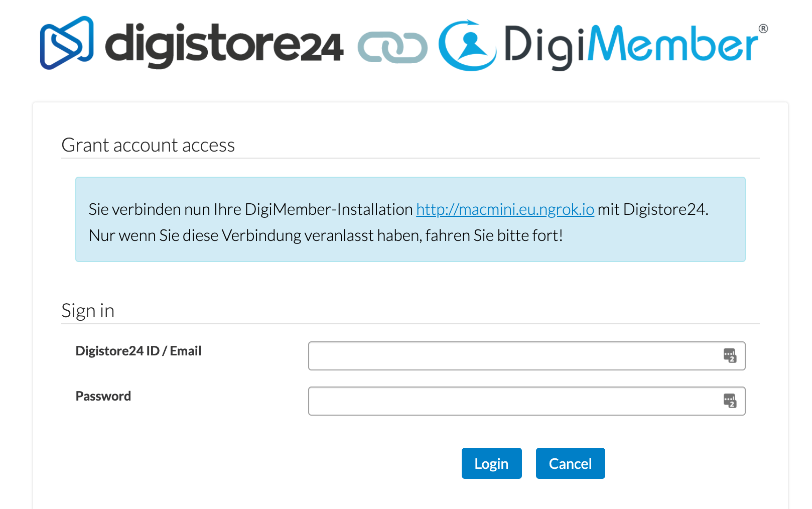Open the password manager icon in Email field
The width and height of the screenshot is (812, 509).
click(x=731, y=355)
